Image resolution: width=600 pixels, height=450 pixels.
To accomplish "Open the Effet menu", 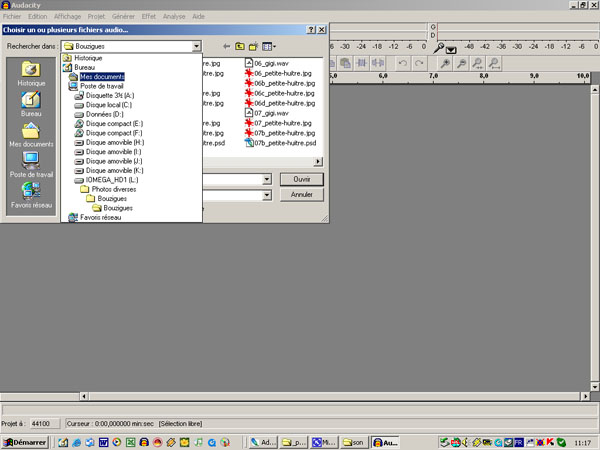I will click(x=148, y=16).
